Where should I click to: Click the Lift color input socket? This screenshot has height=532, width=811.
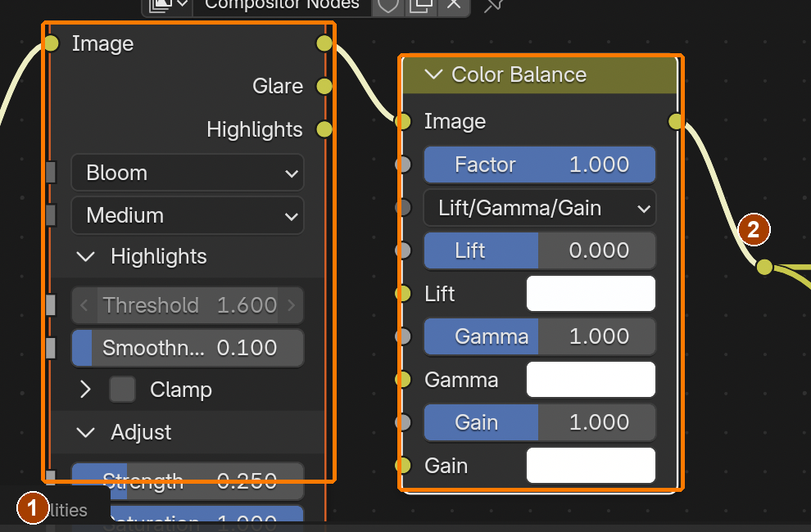point(403,294)
